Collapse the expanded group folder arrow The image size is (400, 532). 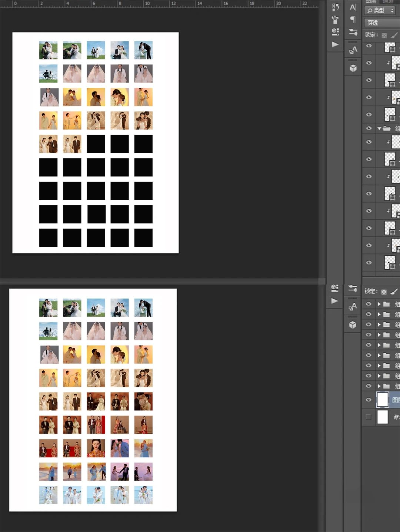(379, 128)
